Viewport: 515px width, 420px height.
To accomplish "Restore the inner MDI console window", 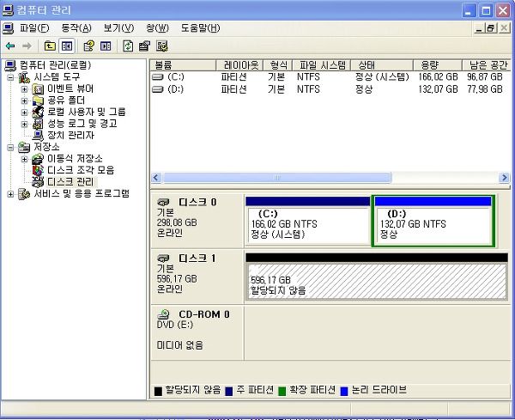I will [491, 28].
